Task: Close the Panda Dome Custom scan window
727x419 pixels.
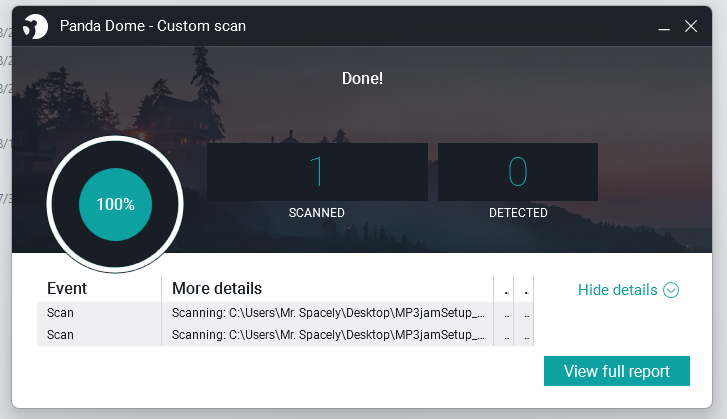Action: [x=691, y=26]
